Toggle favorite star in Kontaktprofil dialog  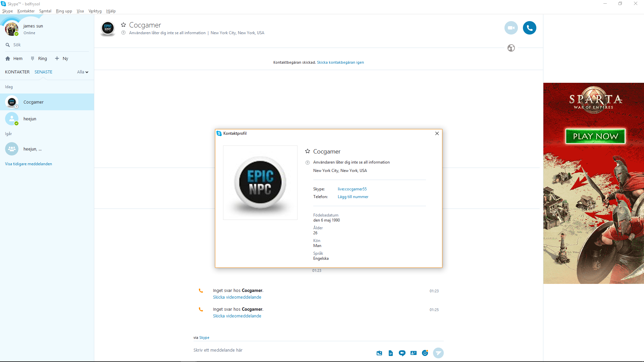click(x=307, y=151)
